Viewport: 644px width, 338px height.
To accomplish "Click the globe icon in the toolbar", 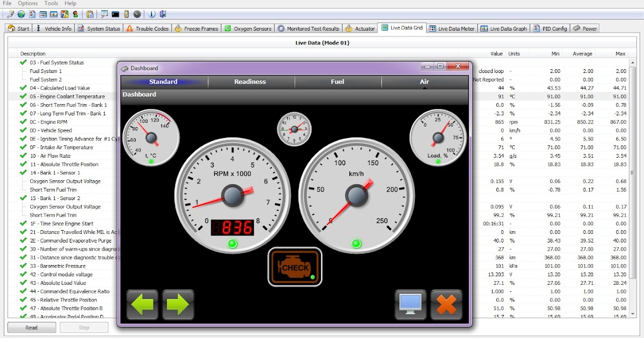I will pos(21,14).
